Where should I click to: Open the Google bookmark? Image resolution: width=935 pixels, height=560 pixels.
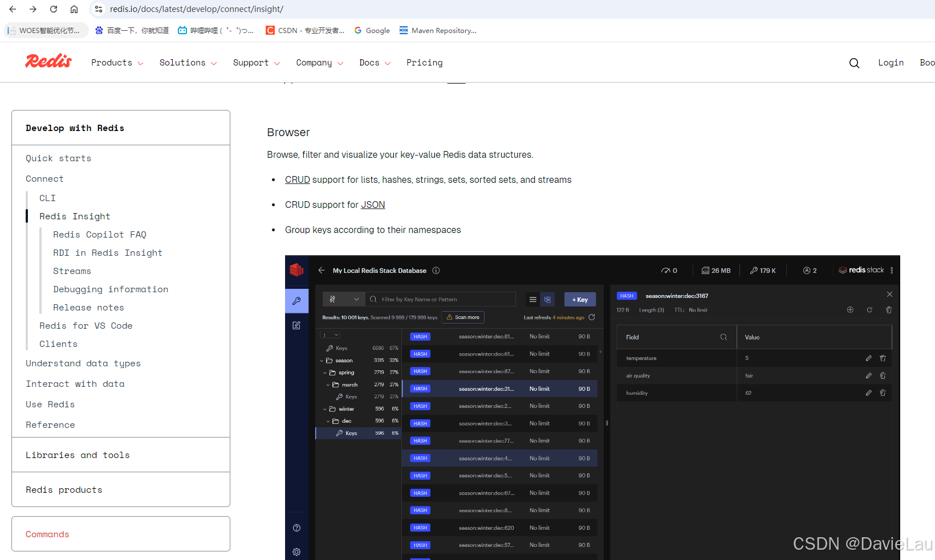[x=372, y=31]
